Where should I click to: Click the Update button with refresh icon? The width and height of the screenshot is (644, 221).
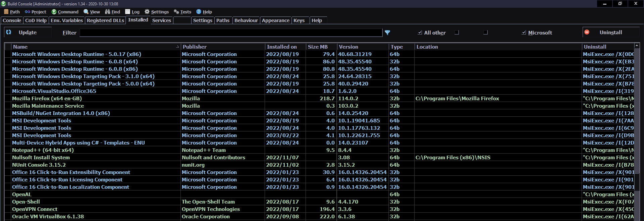[x=28, y=32]
